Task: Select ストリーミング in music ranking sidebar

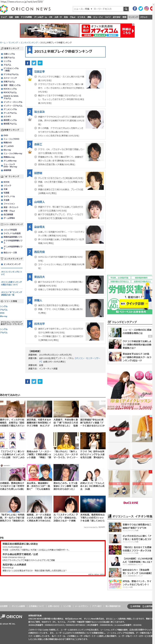Action: 10,78
